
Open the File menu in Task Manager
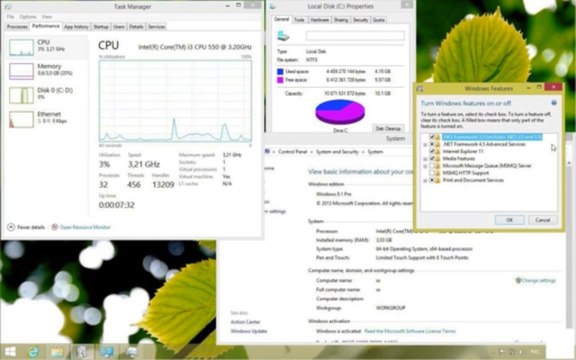coord(10,17)
